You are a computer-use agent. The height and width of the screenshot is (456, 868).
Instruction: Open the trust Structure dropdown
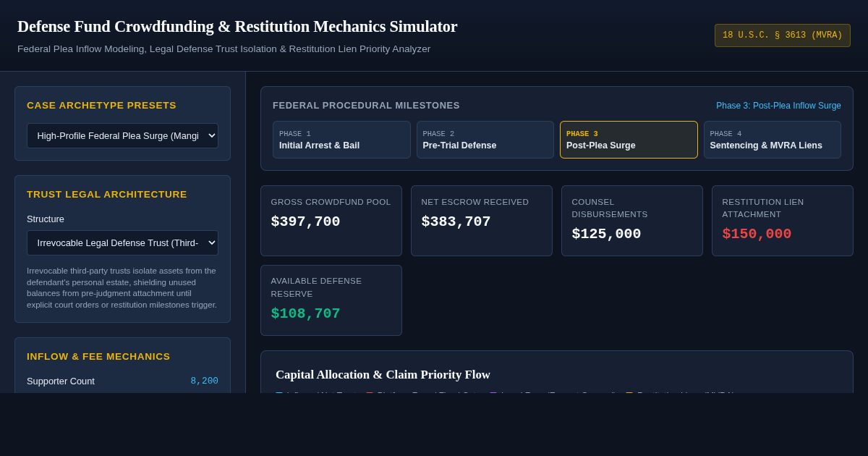[122, 242]
